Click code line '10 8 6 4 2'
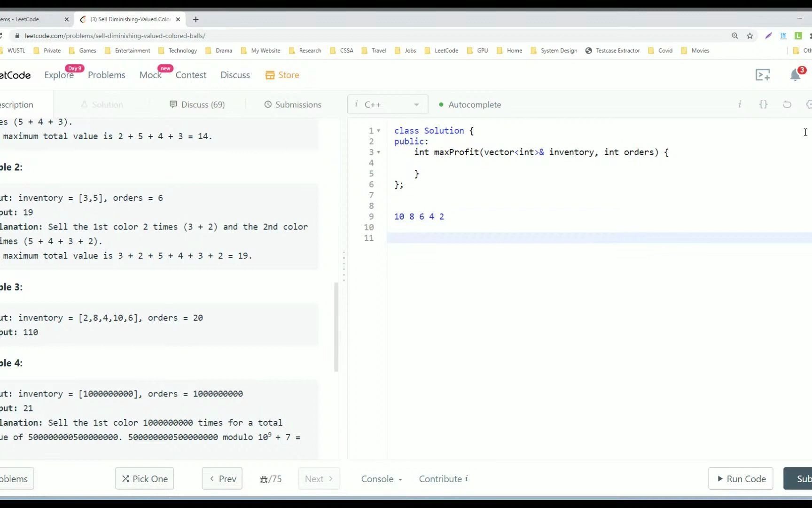This screenshot has width=812, height=508. 419,216
